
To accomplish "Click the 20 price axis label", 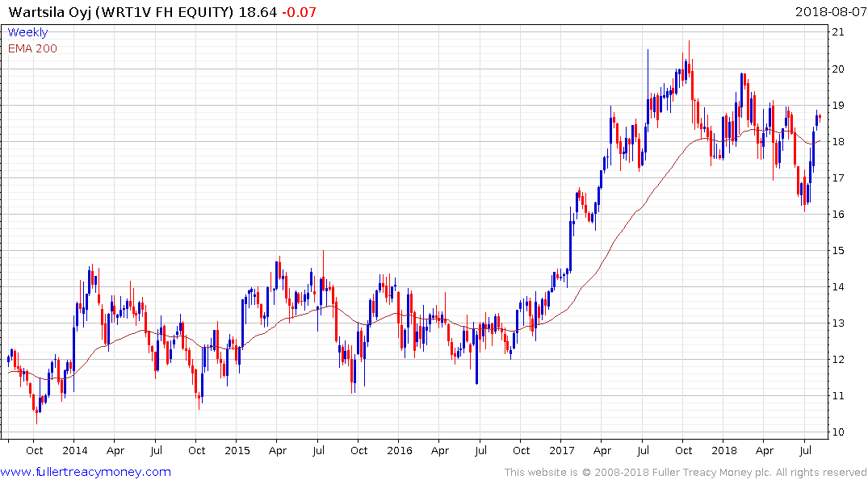I will (x=838, y=69).
